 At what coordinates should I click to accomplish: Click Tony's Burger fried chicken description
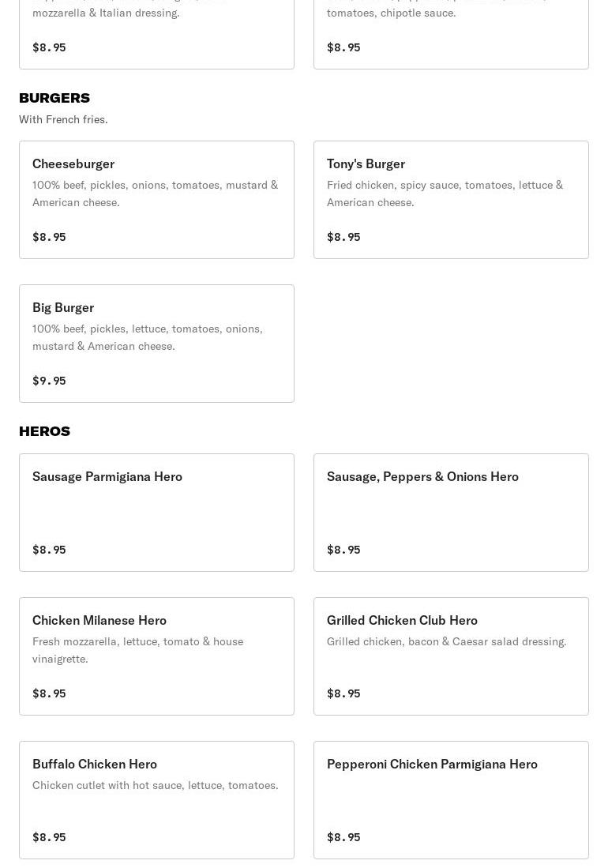pyautogui.click(x=445, y=194)
